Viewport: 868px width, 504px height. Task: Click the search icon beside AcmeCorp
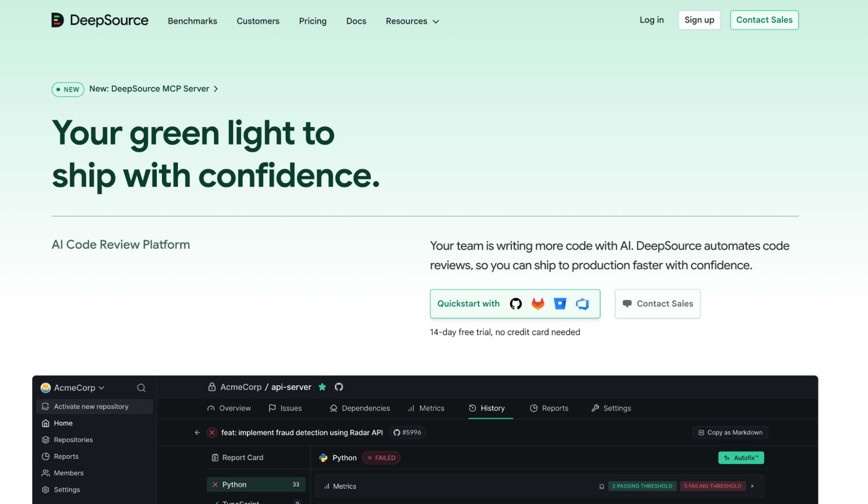click(141, 388)
